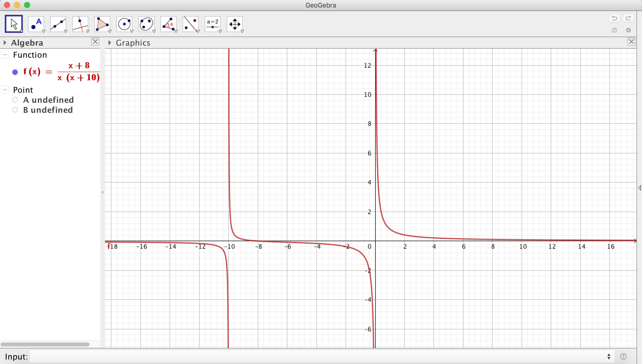Choose the Perpendicular Line tool
The width and height of the screenshot is (642, 364).
pyautogui.click(x=80, y=24)
